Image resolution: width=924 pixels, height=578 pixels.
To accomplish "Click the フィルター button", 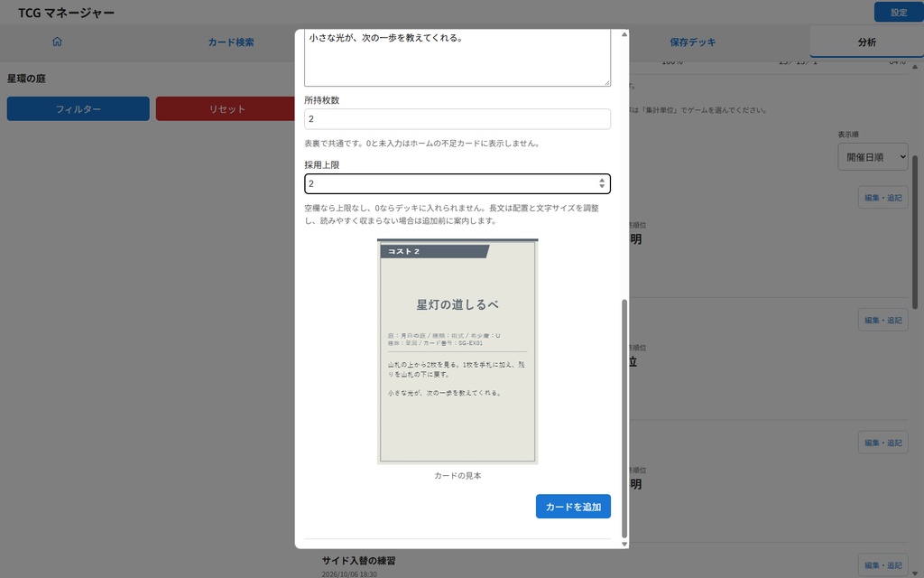I will (x=79, y=109).
